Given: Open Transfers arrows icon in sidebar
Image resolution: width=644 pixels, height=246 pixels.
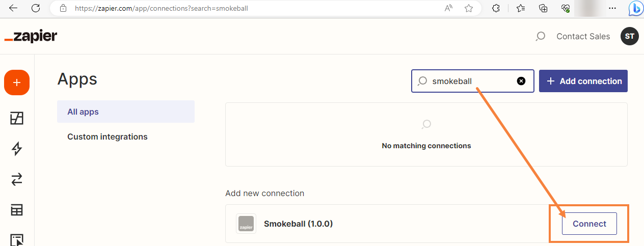Looking at the screenshot, I should tap(17, 179).
